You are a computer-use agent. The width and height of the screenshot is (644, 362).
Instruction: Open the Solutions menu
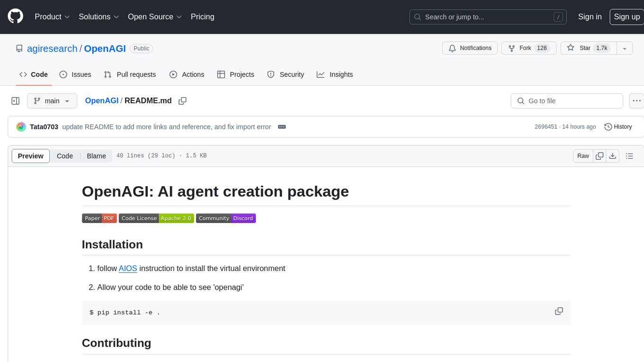tap(98, 17)
